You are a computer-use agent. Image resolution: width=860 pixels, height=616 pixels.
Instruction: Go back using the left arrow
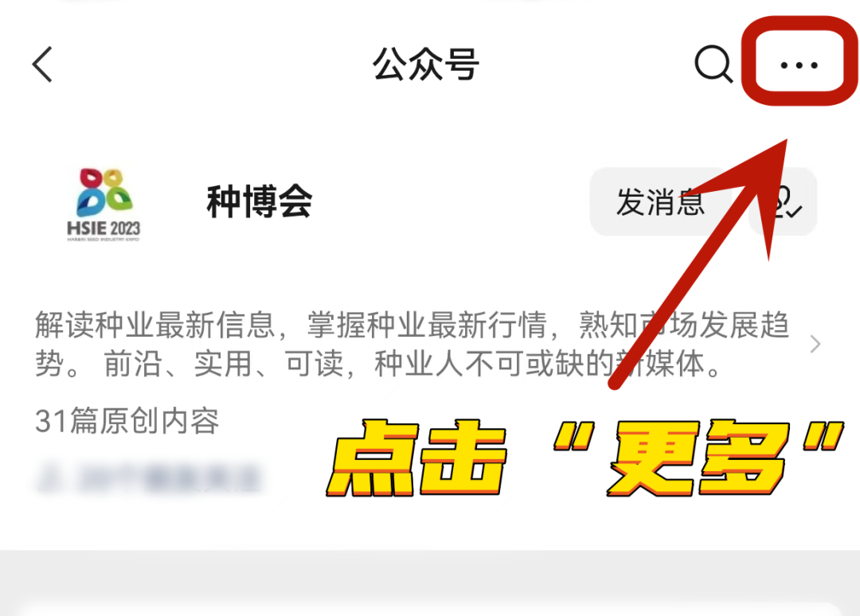coord(43,64)
